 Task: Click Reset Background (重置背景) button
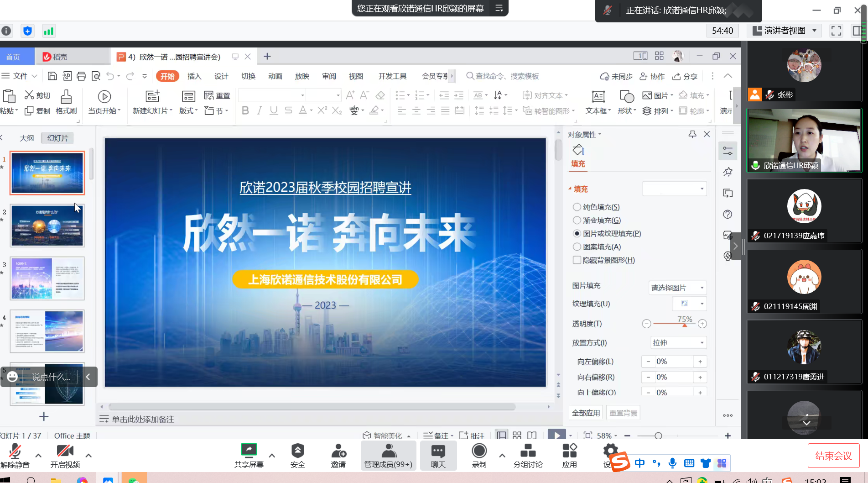[624, 413]
